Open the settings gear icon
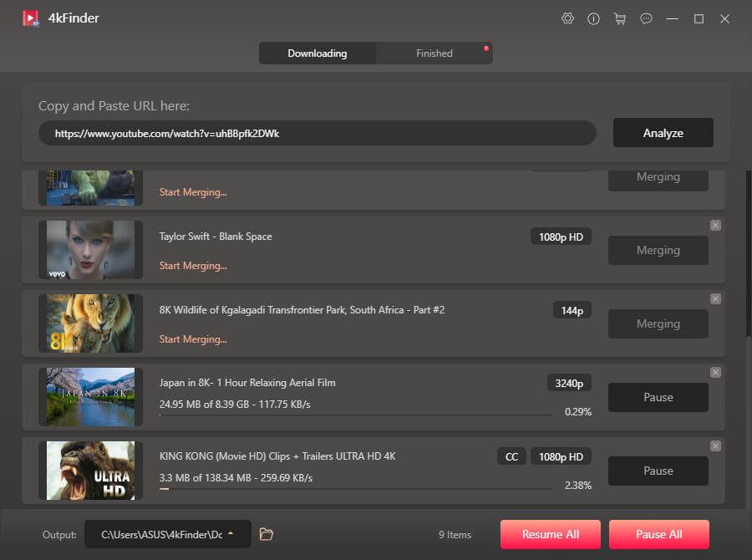 coord(568,18)
